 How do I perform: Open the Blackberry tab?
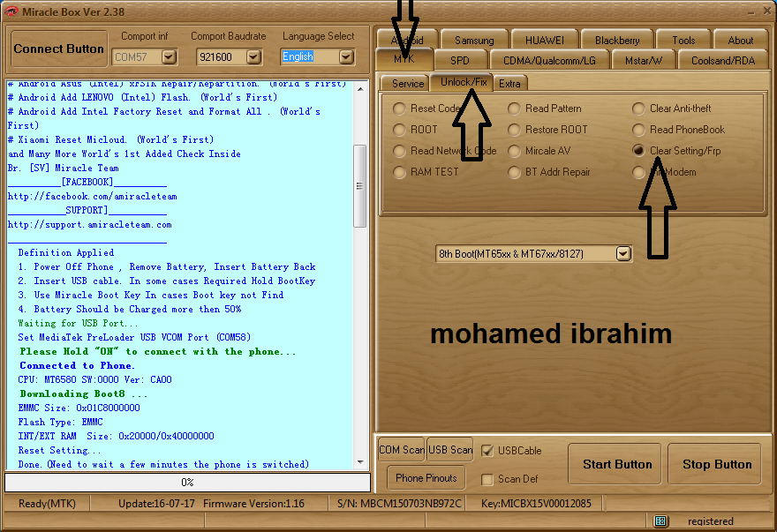point(617,40)
